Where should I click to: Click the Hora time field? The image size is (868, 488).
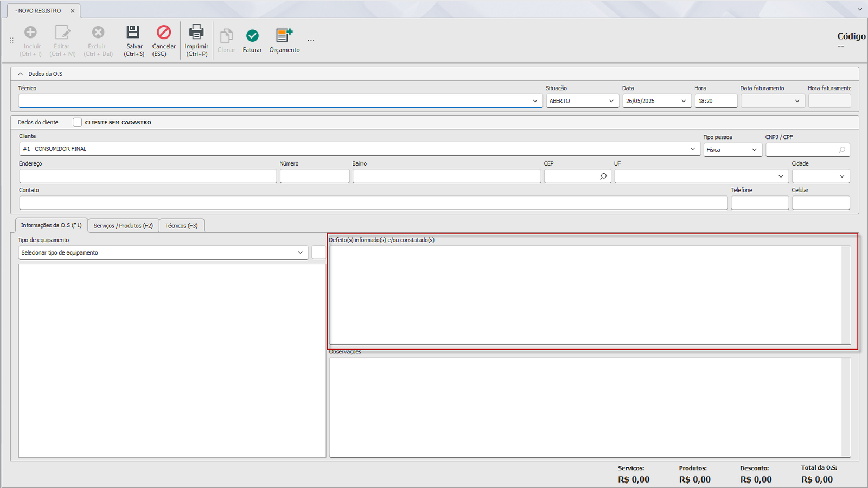716,101
